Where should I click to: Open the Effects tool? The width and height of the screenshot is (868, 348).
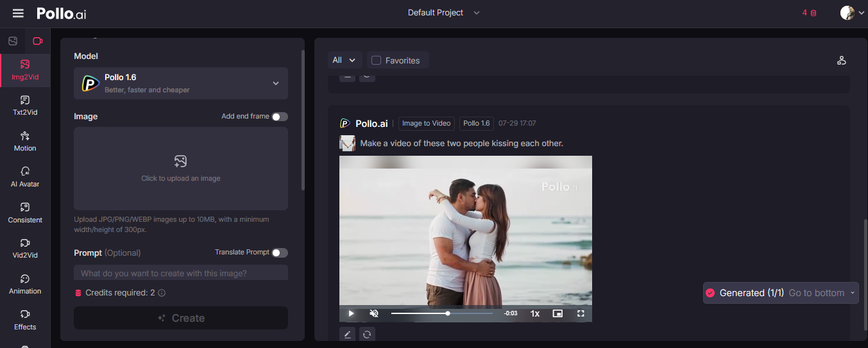coord(25,320)
